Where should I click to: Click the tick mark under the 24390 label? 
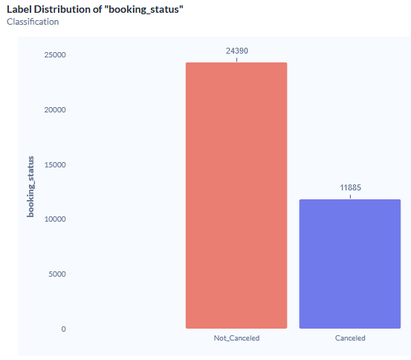tap(237, 60)
